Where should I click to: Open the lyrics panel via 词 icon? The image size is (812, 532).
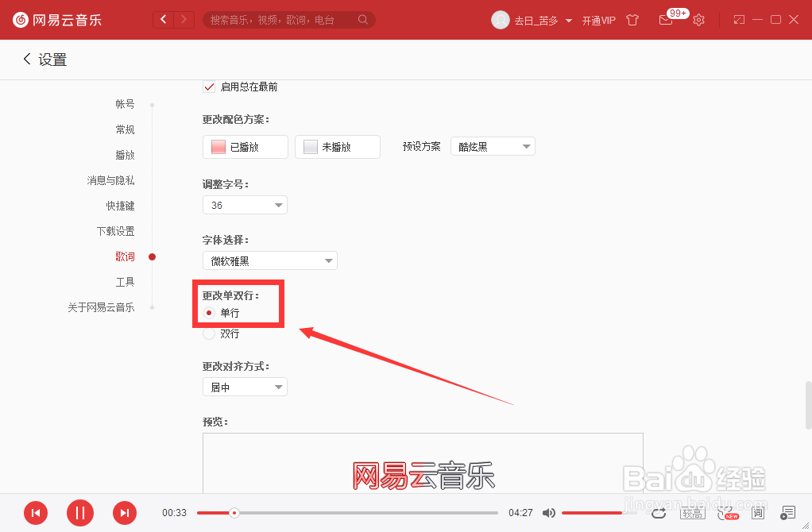coord(757,513)
